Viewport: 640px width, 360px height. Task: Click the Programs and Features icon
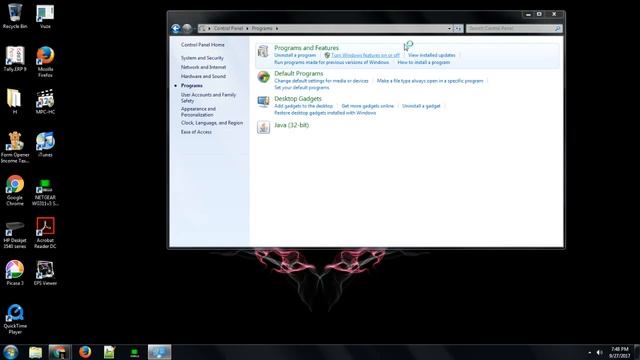pyautogui.click(x=263, y=51)
